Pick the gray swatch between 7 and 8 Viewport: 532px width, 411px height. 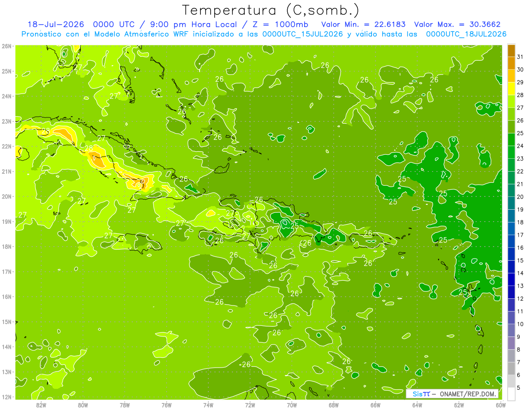[511, 356]
